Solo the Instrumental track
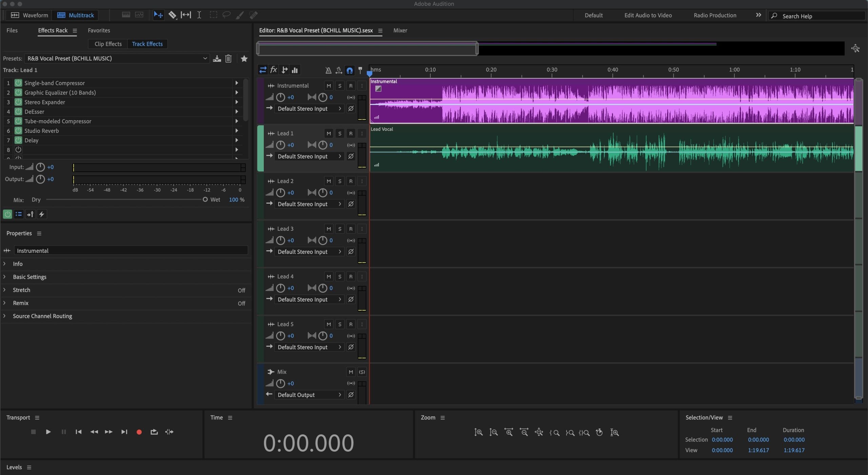This screenshot has height=475, width=868. 340,86
